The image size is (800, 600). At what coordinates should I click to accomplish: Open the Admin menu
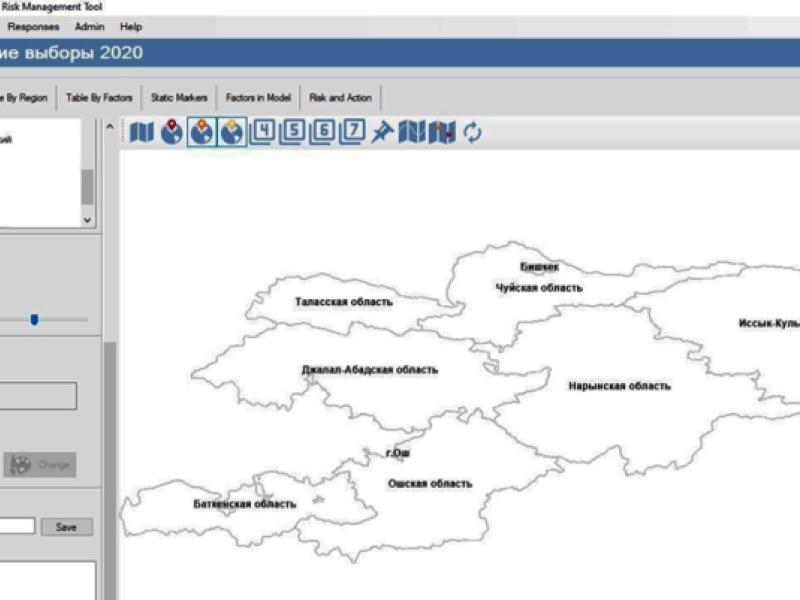pyautogui.click(x=89, y=27)
